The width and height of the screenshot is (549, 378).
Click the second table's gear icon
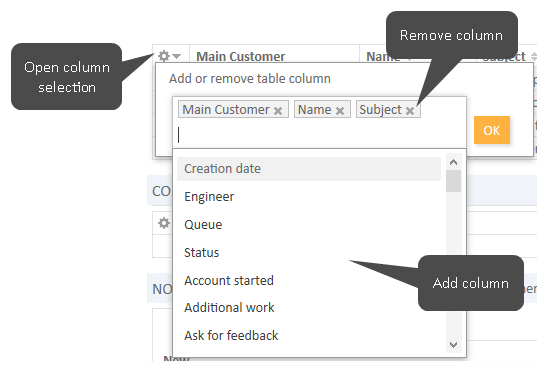164,223
